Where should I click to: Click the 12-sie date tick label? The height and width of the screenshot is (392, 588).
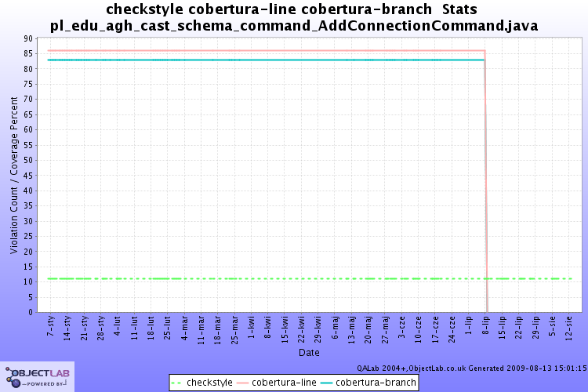click(569, 328)
